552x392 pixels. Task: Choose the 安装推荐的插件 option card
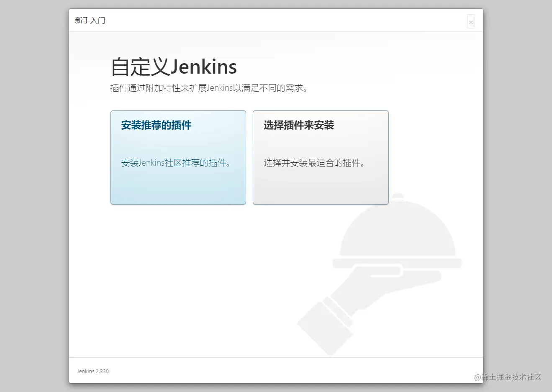click(x=178, y=157)
